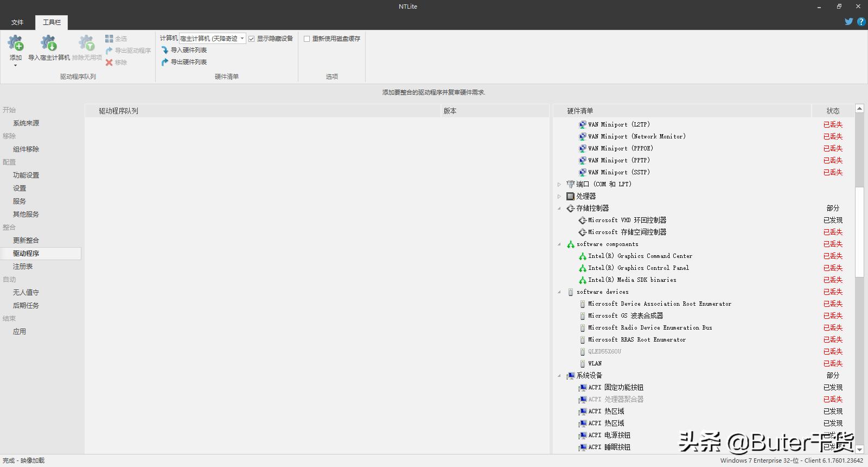Open 设置 in the sidebar
The image size is (868, 467).
pos(20,188)
